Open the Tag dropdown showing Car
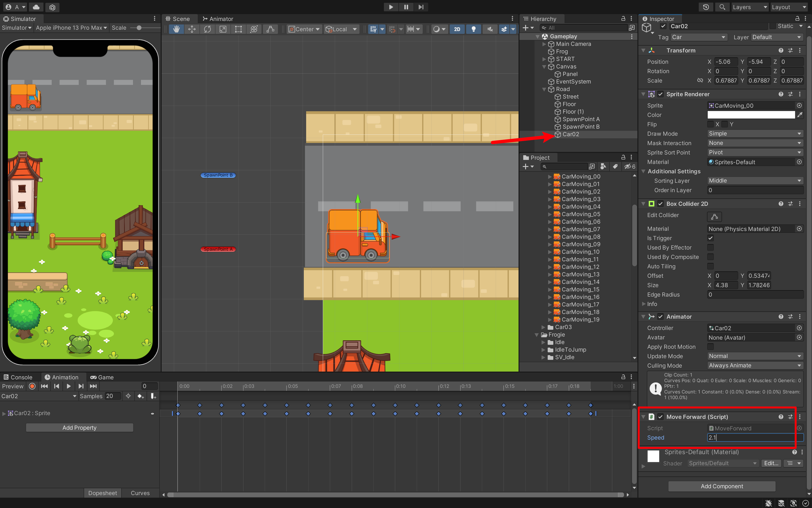Image resolution: width=812 pixels, height=508 pixels. [699, 37]
